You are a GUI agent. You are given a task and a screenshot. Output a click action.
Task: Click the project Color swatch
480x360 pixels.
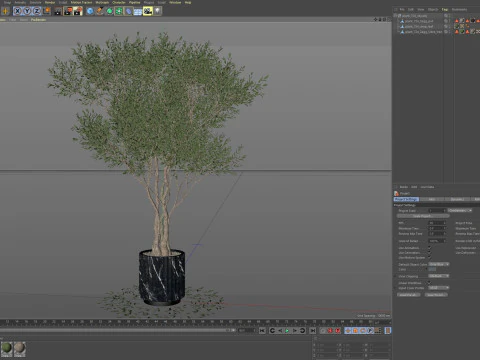click(432, 269)
